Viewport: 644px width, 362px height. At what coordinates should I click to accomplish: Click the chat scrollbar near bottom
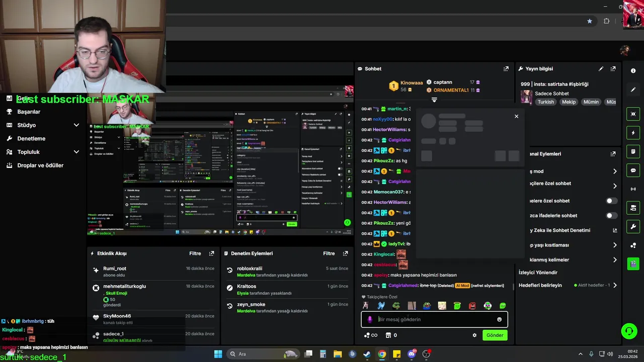(513, 287)
